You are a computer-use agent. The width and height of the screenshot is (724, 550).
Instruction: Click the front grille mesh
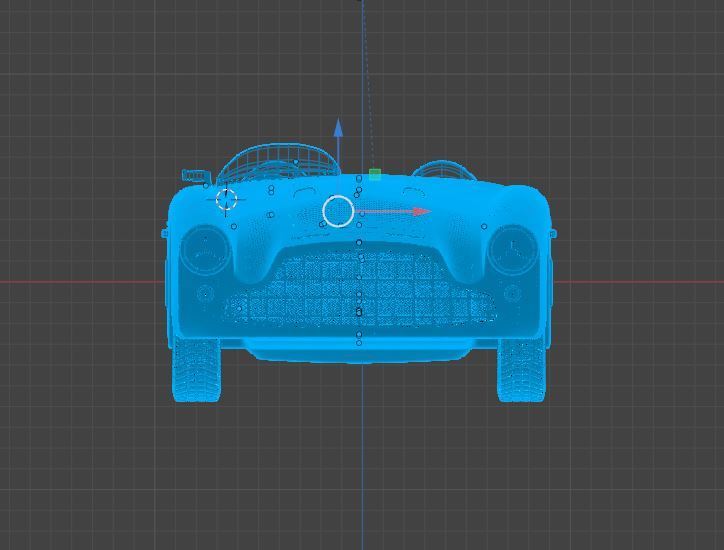360,287
